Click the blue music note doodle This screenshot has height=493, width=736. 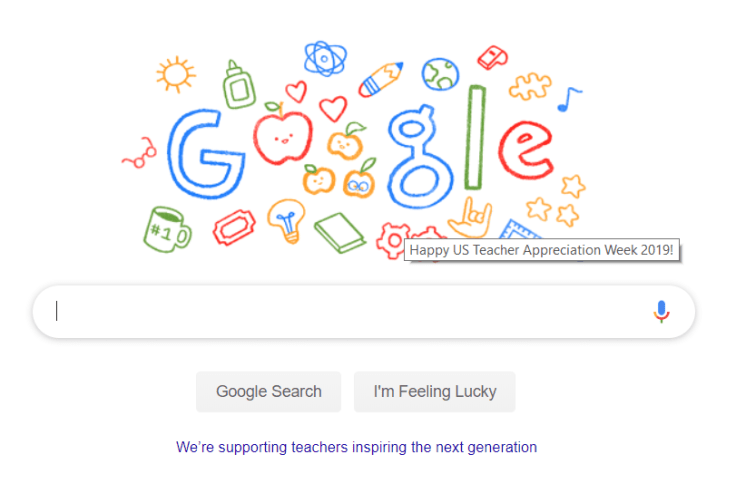click(569, 98)
